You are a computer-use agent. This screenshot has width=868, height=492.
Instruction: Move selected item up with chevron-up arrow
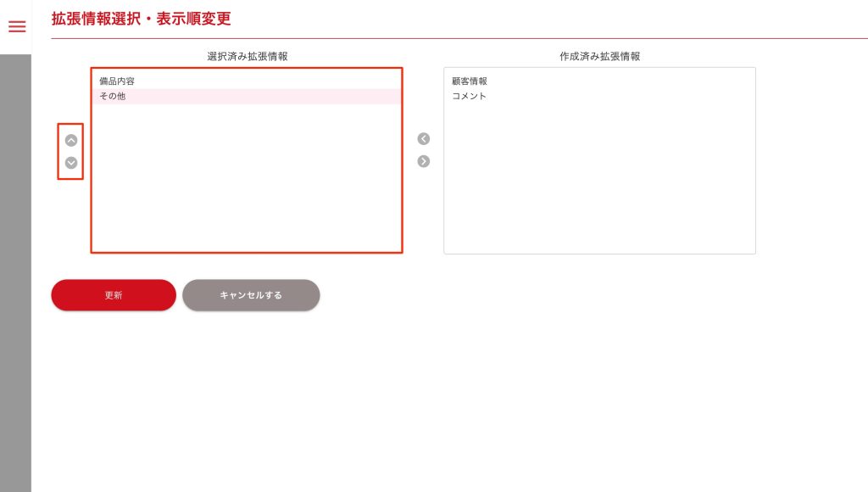(71, 141)
